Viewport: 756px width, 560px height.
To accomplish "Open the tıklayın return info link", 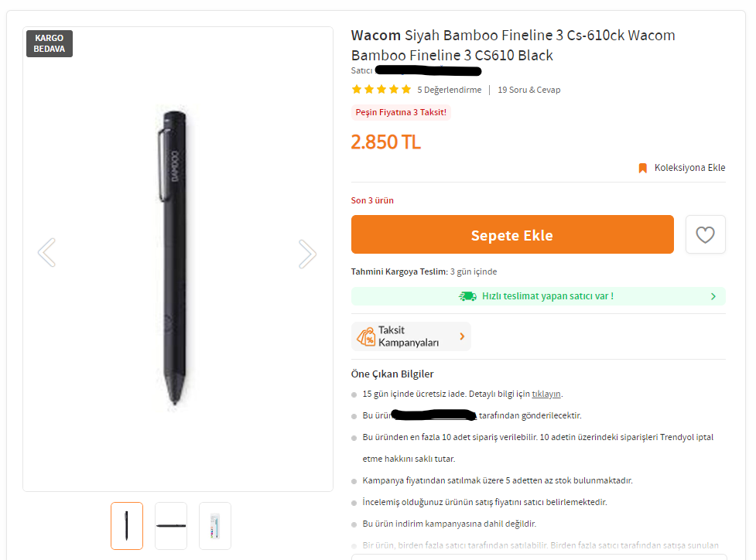I will (x=546, y=394).
